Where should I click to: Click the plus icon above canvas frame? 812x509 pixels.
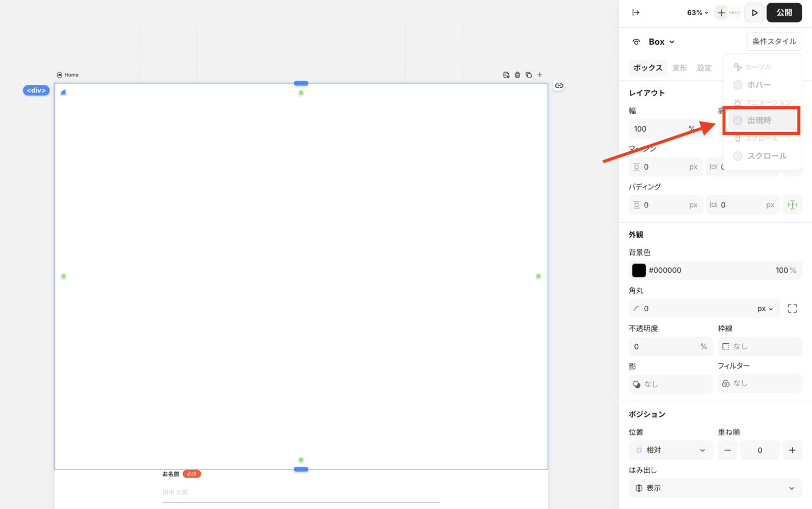(540, 75)
